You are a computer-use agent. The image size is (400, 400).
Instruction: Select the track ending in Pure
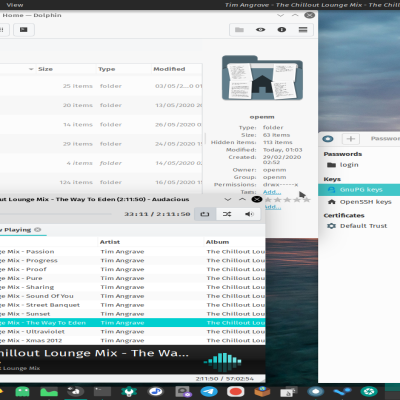pos(133,278)
